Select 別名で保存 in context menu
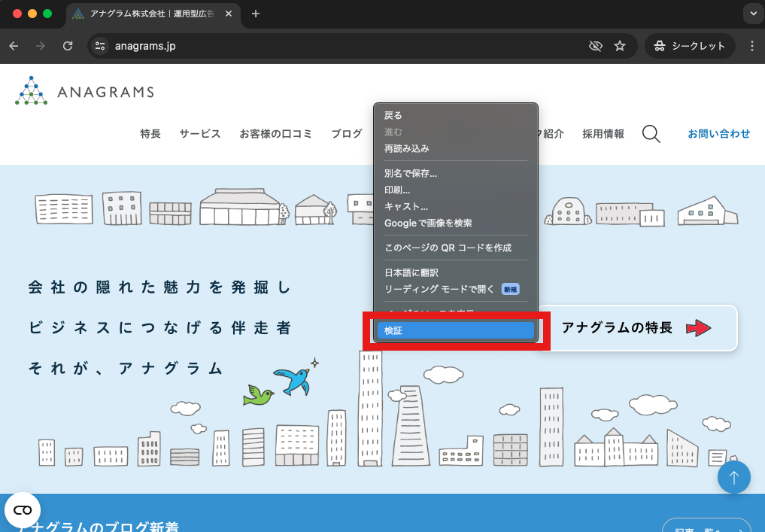765x532 pixels. pos(410,173)
